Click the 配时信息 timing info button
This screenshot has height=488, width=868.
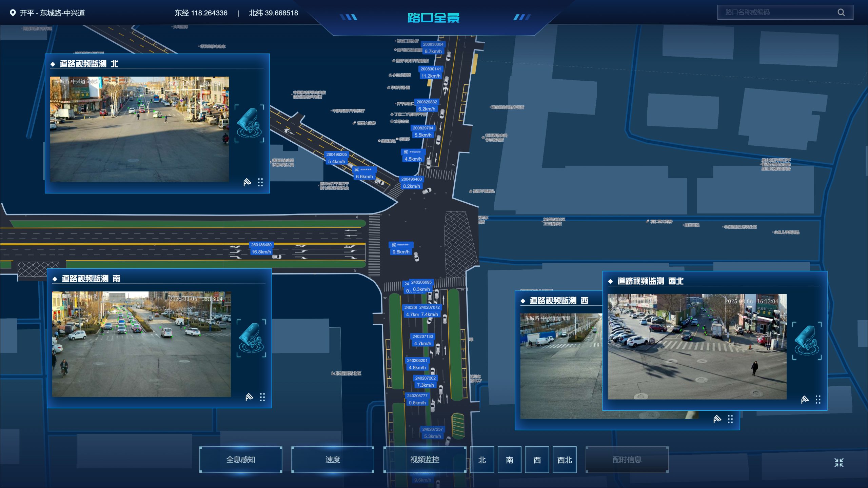click(627, 460)
